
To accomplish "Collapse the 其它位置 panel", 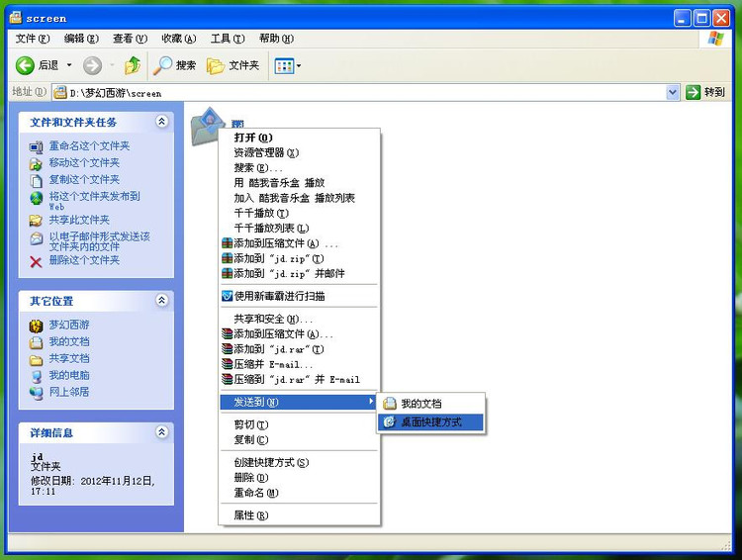I will click(x=162, y=300).
